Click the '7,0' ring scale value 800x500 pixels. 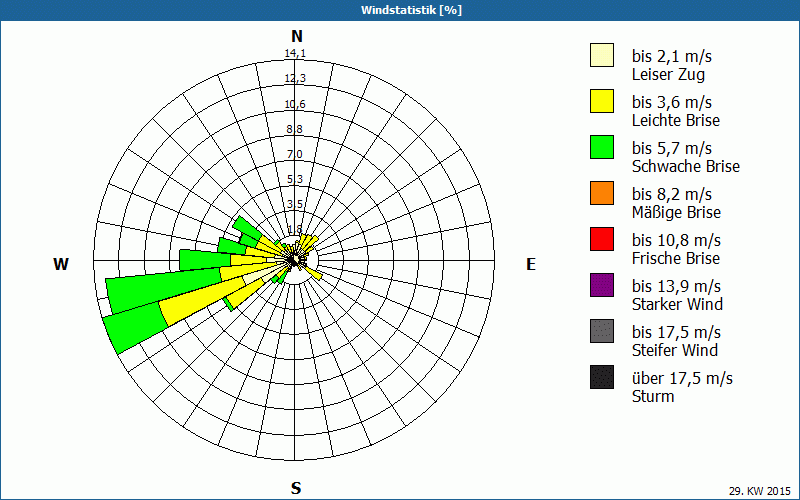[x=294, y=154]
